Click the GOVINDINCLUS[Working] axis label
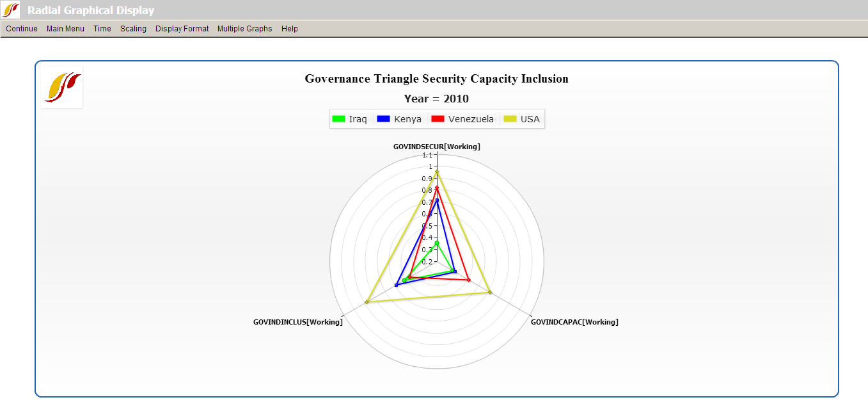868x402 pixels. (x=298, y=322)
